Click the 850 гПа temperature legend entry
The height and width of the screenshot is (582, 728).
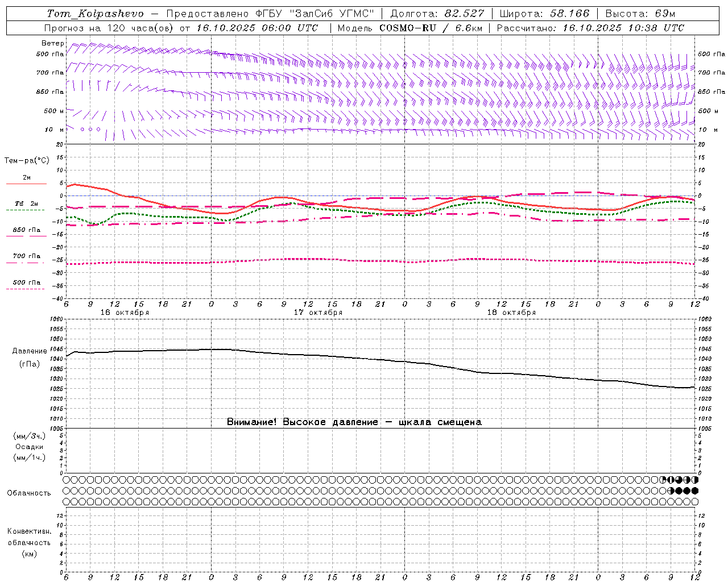point(27,230)
